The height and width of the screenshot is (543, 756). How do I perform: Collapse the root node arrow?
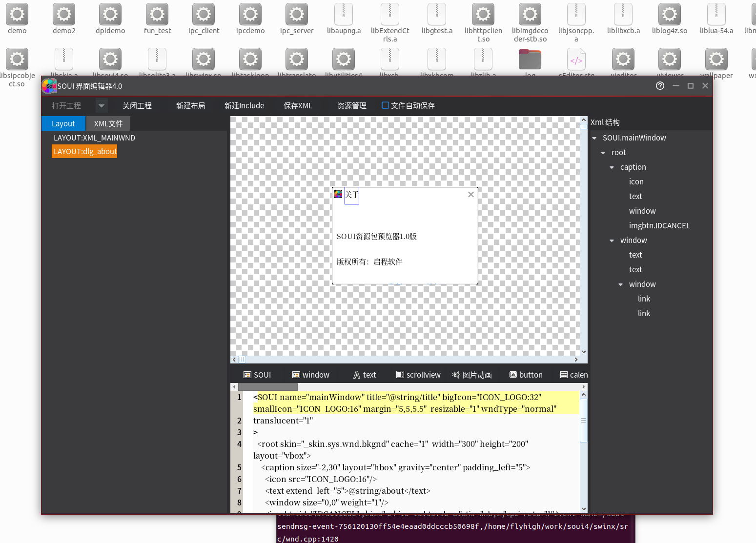coord(603,153)
